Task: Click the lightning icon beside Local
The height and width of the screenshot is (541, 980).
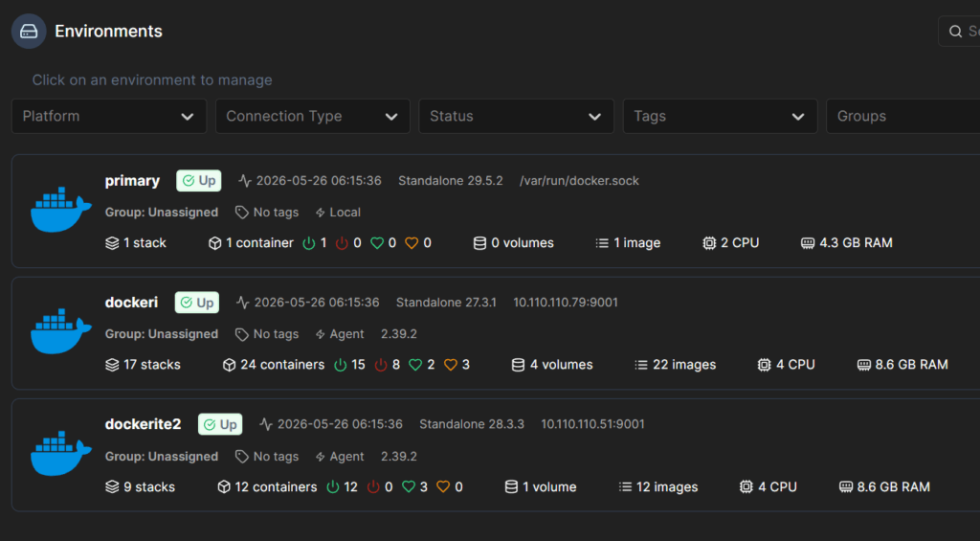Action: coord(320,213)
